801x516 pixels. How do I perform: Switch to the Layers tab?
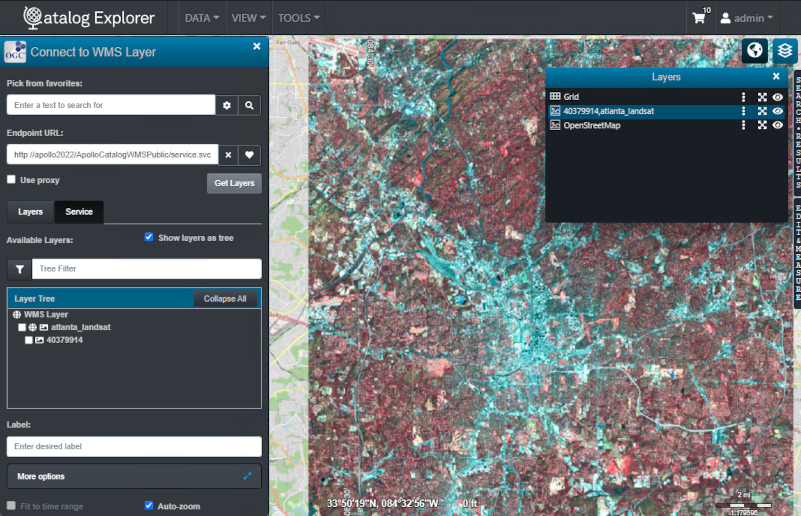31,212
